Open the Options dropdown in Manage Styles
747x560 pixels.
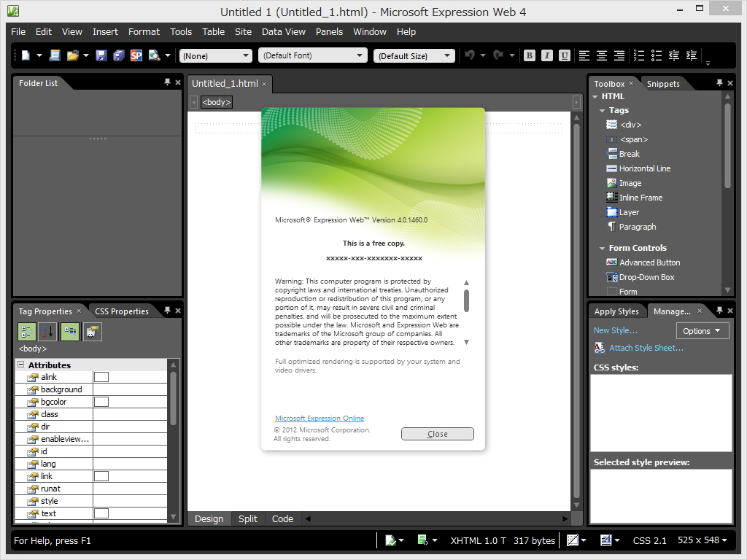coord(703,331)
